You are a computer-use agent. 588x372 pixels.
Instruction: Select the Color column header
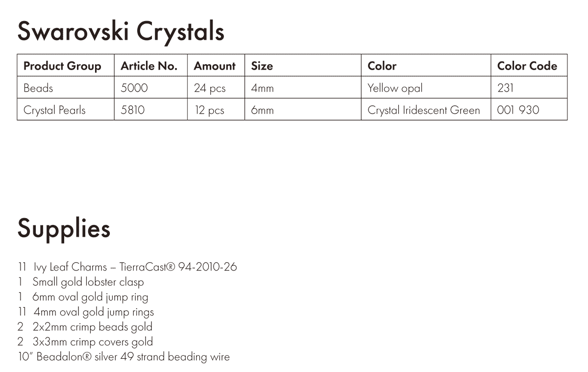(426, 65)
